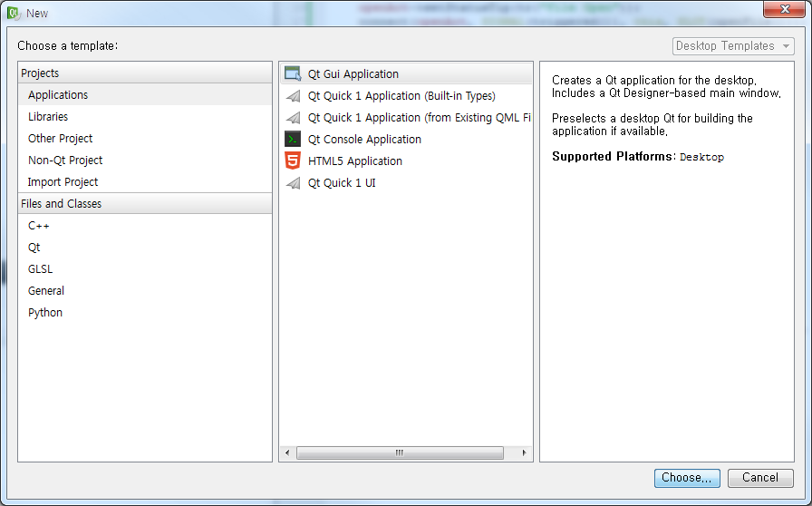Select Qt Console Application template

click(406, 140)
